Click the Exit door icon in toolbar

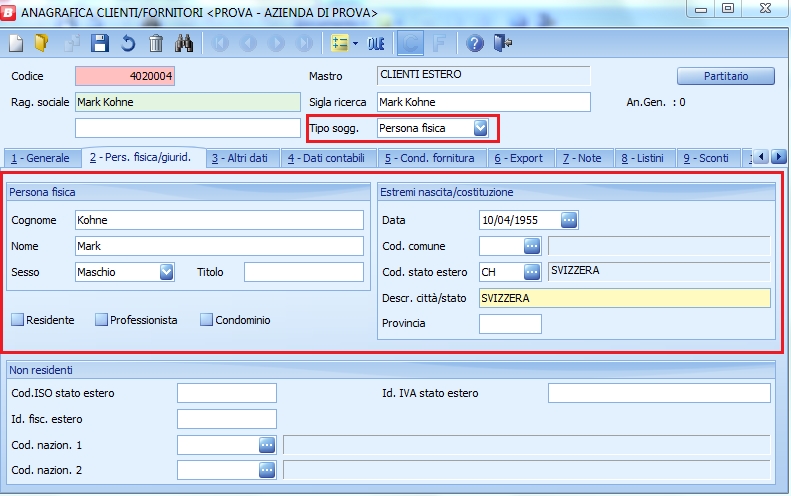(x=503, y=43)
